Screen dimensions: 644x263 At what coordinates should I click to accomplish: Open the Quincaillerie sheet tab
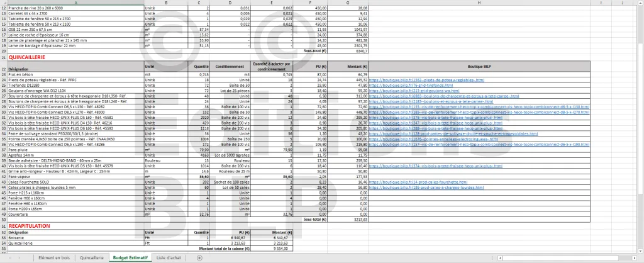click(x=92, y=258)
